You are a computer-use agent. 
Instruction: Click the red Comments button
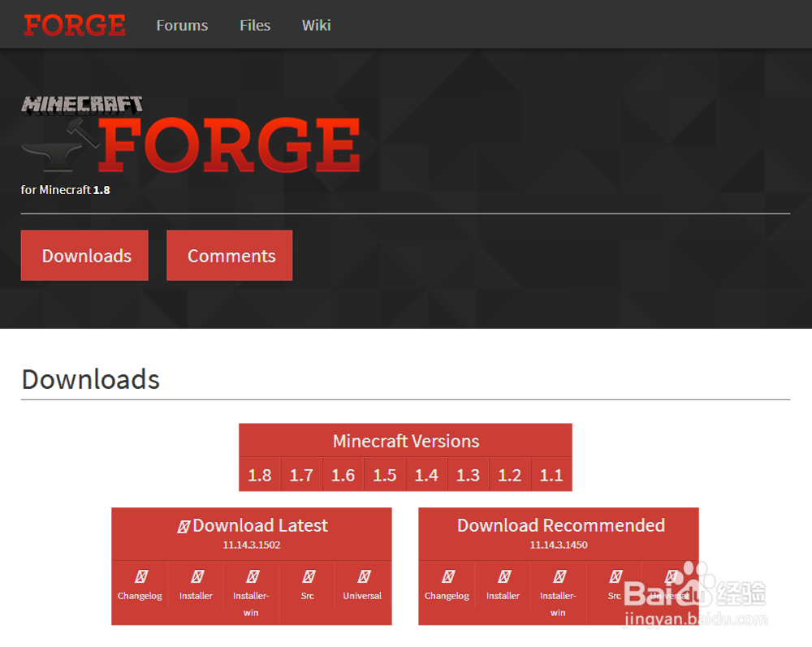(230, 255)
